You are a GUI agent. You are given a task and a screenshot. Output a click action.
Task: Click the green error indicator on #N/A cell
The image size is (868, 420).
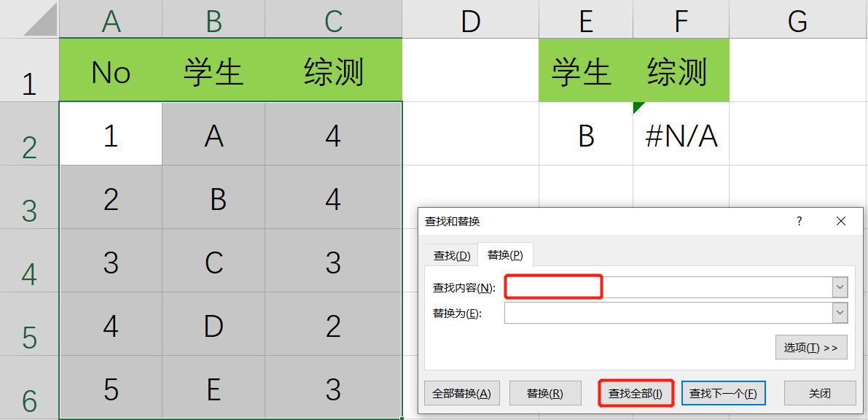[639, 107]
